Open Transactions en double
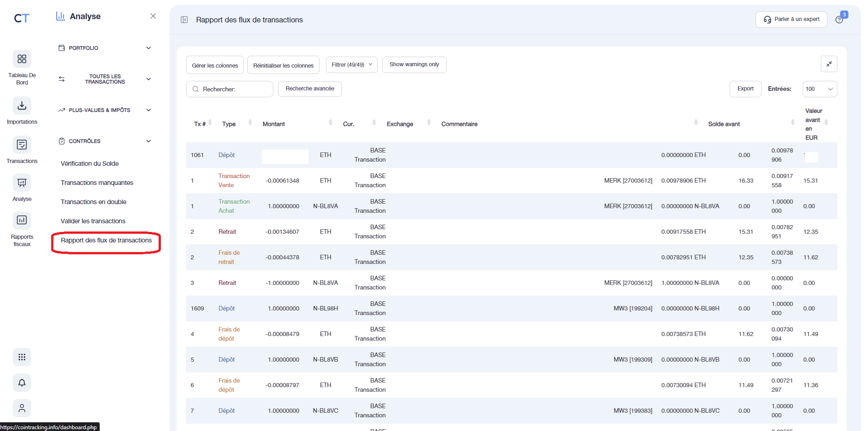The height and width of the screenshot is (431, 868). click(x=93, y=201)
